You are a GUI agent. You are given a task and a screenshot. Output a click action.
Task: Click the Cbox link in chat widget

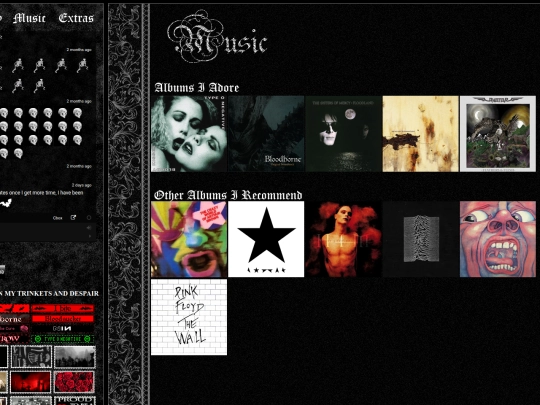point(58,218)
